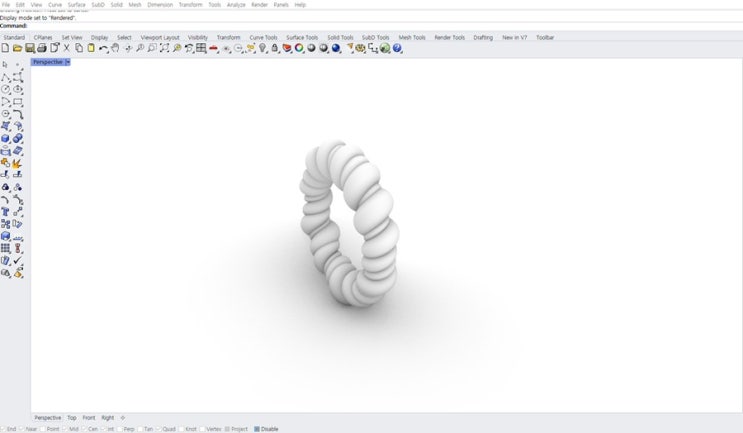Toggle the Cen osnap checkbox
Viewport: 743px width, 433px height.
click(84, 429)
